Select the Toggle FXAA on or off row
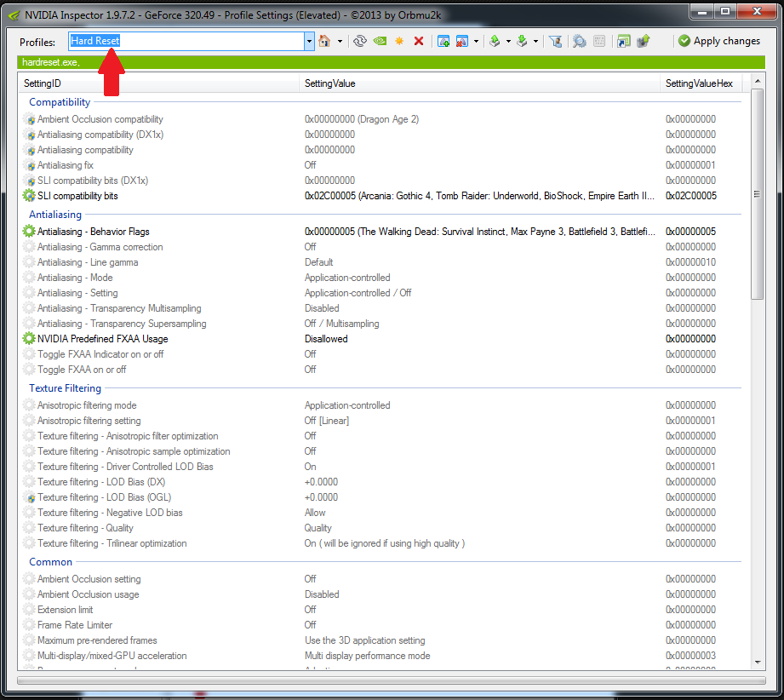 (384, 370)
